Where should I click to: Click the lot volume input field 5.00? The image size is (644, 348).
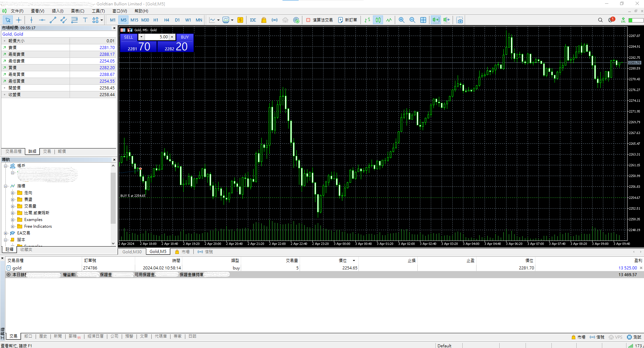(x=157, y=37)
